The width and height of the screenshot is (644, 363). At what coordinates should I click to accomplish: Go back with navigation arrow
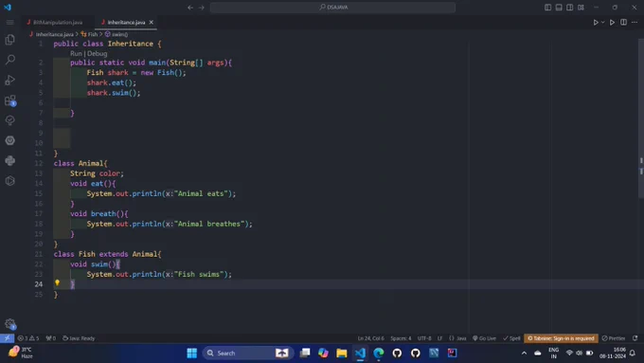tap(190, 8)
